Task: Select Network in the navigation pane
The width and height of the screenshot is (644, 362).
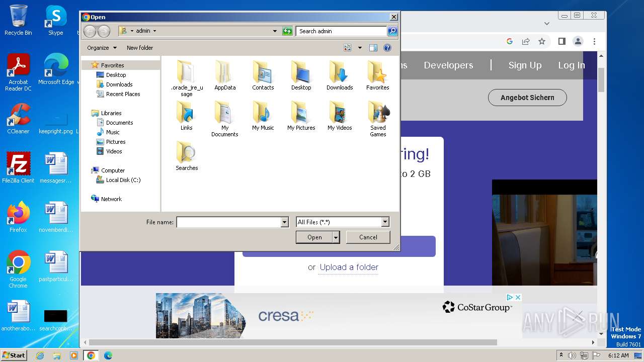Action: (111, 199)
